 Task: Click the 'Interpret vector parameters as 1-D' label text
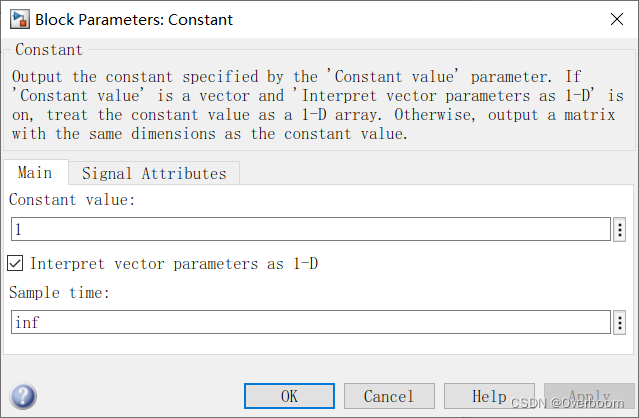pos(174,264)
